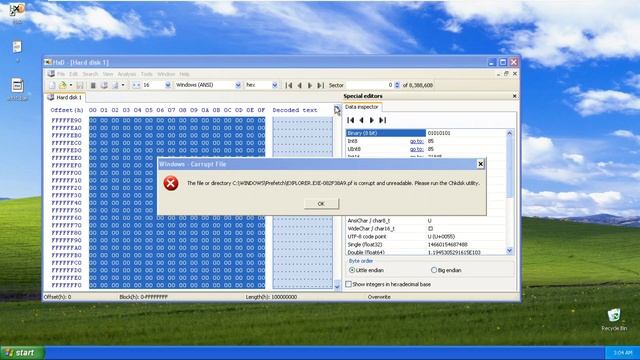Image resolution: width=640 pixels, height=360 pixels.
Task: Click the New file toolbar icon
Action: point(52,85)
